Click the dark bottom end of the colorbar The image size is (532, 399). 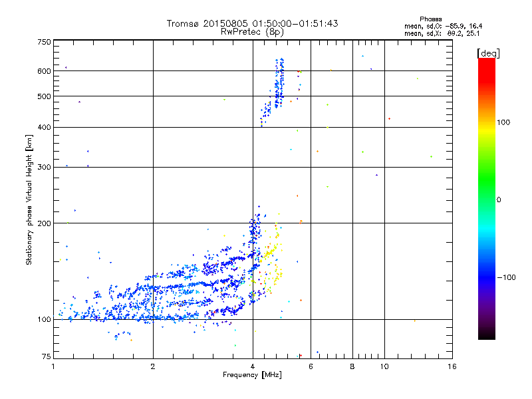(487, 334)
